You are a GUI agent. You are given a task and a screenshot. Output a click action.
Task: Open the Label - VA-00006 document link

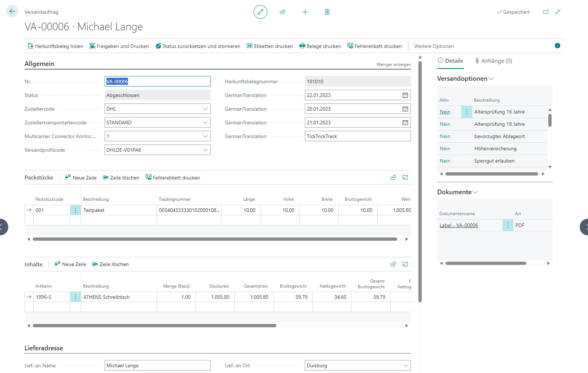(458, 225)
